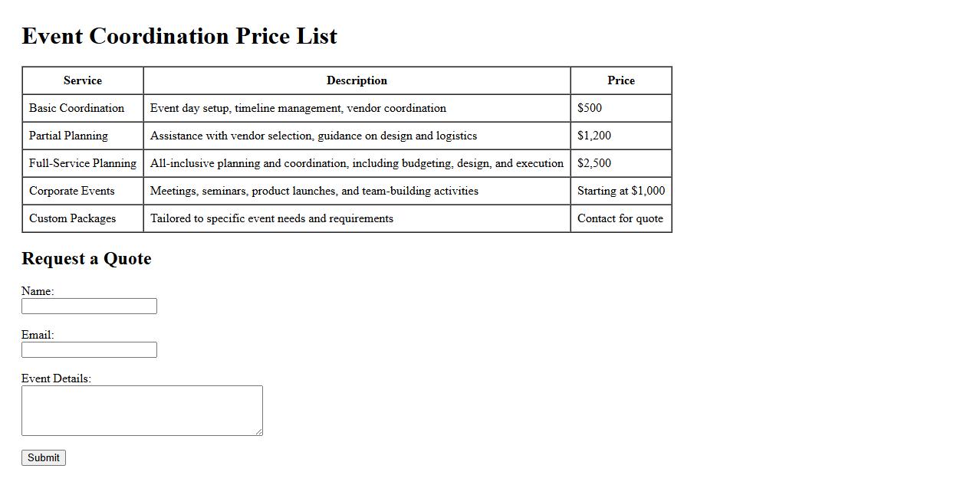This screenshot has height=498, width=980.
Task: Select the Partial Planning table cell
Action: [68, 136]
